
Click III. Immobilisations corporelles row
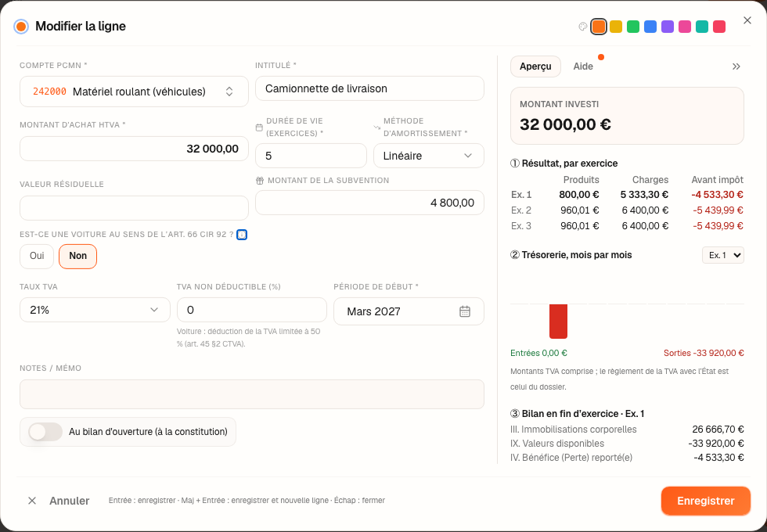(627, 430)
